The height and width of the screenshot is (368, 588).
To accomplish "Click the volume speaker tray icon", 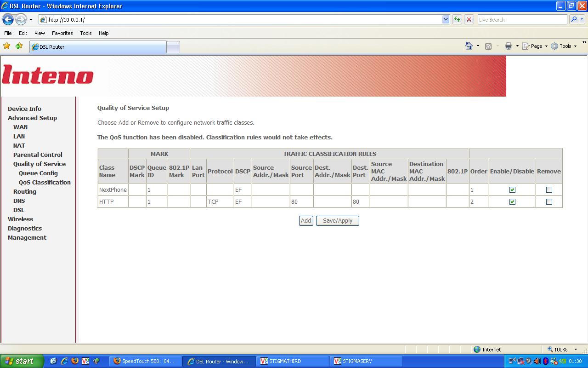I will 537,361.
